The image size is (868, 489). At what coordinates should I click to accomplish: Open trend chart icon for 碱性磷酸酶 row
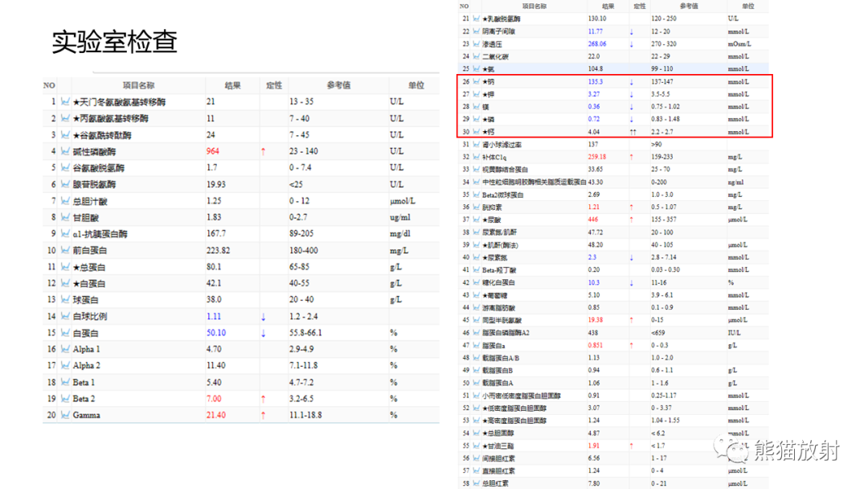65,151
